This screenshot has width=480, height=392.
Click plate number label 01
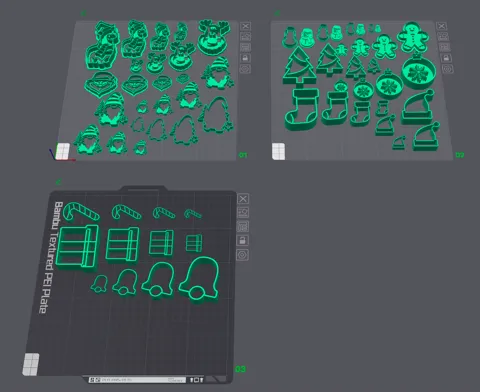243,155
